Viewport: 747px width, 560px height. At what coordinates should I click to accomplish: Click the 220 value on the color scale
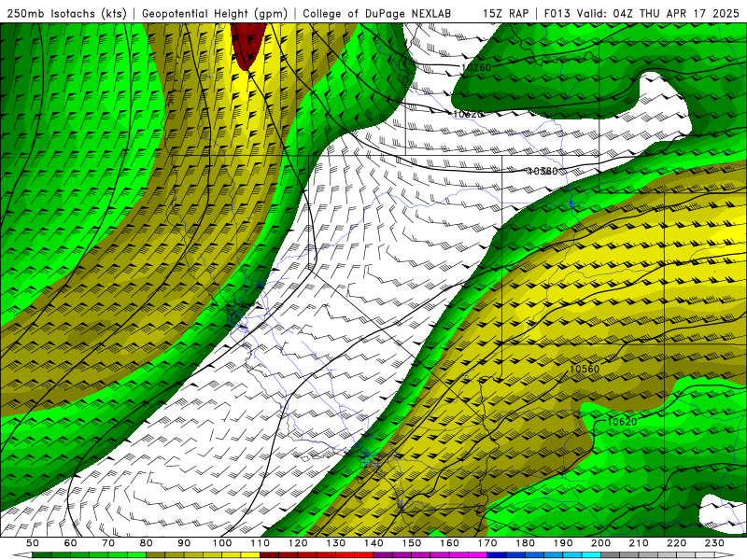coord(676,543)
